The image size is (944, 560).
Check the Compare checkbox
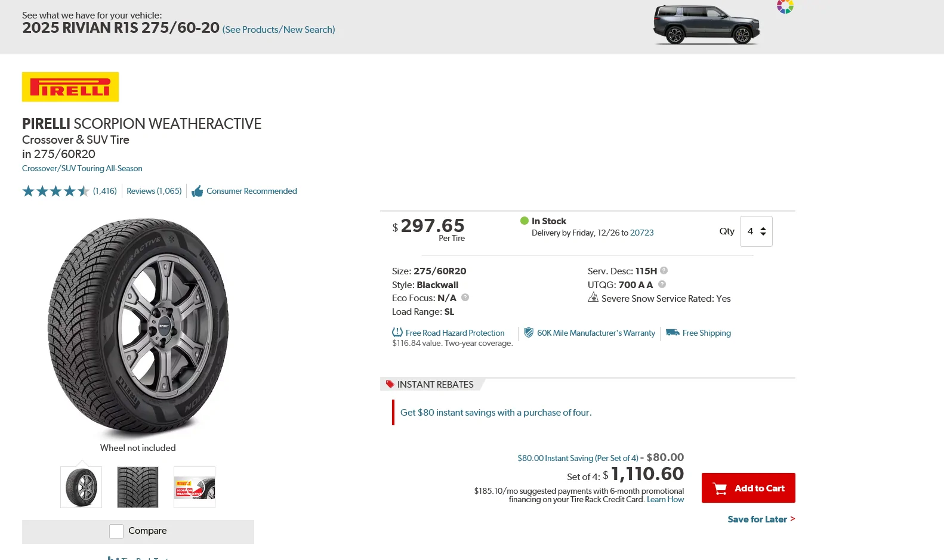(116, 531)
